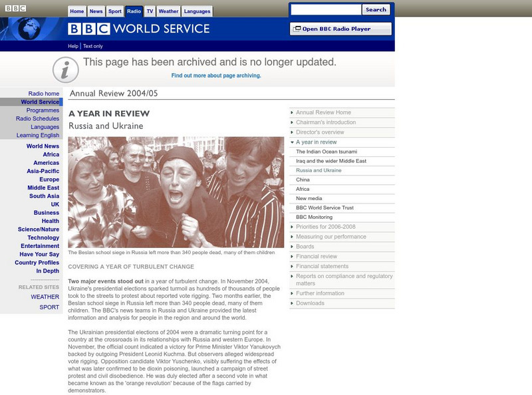Select the Radio tab

pyautogui.click(x=134, y=11)
